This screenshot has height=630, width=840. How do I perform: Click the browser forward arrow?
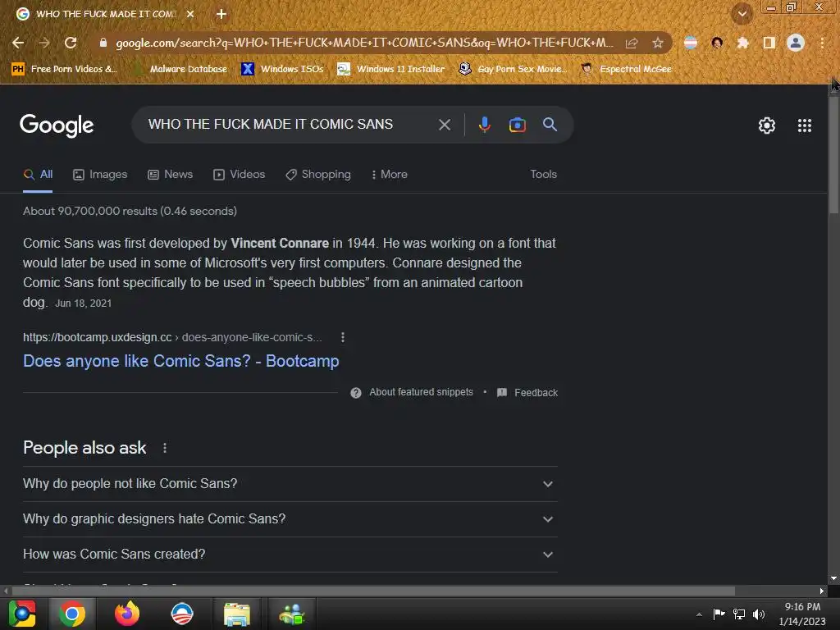(44, 43)
